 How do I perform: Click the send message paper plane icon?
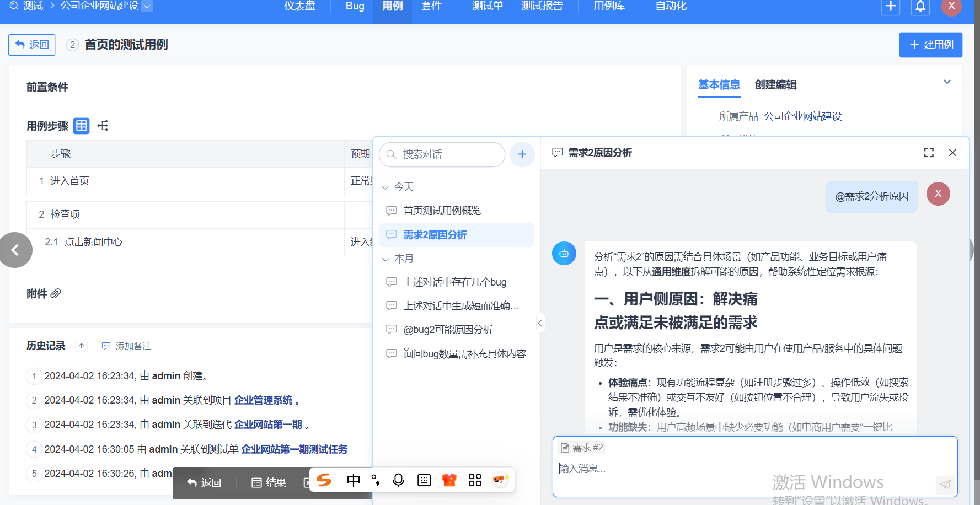tap(945, 484)
